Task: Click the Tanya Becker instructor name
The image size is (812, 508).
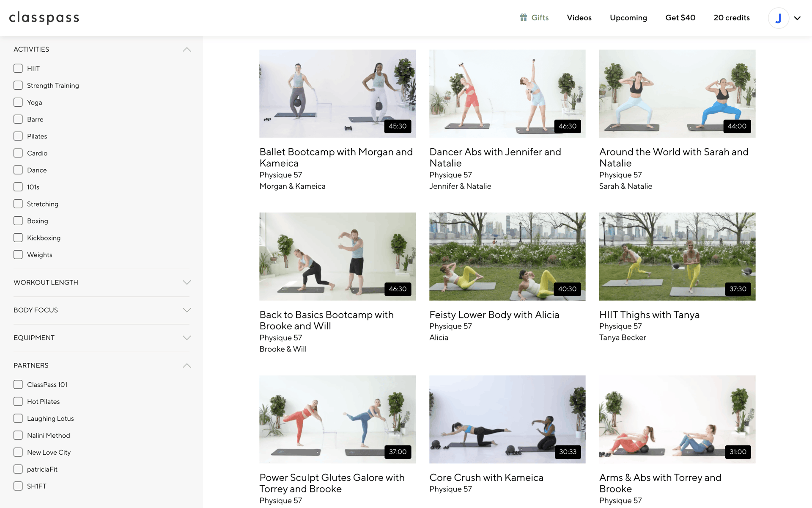Action: (x=623, y=338)
